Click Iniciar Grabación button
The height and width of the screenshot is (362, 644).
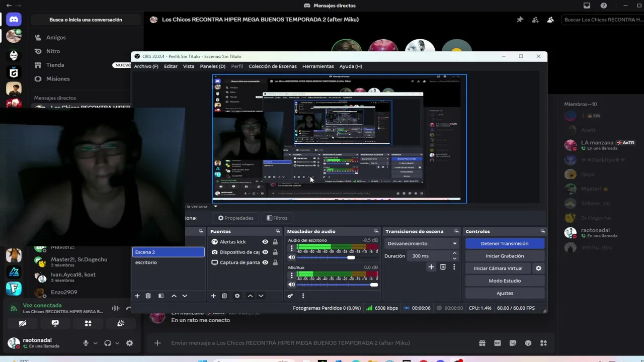pyautogui.click(x=505, y=256)
